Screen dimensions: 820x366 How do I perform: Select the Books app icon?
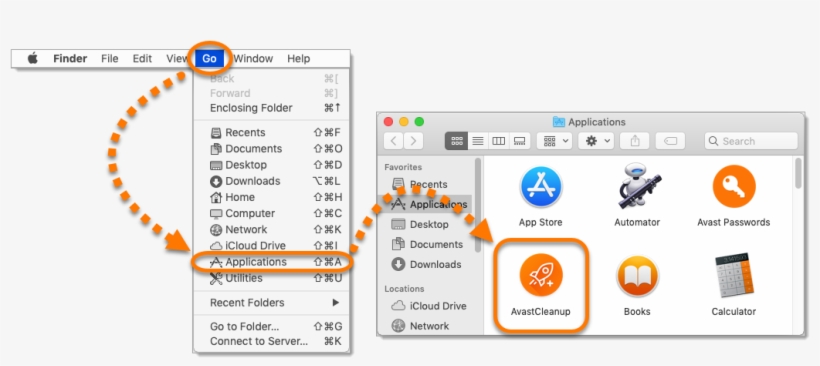pos(637,276)
